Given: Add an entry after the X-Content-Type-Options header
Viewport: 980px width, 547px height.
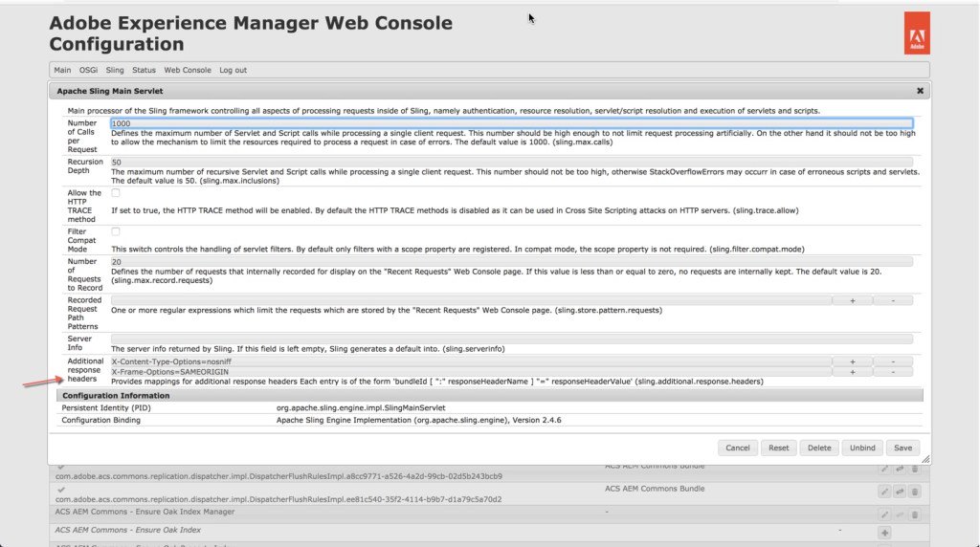Looking at the screenshot, I should (x=852, y=361).
